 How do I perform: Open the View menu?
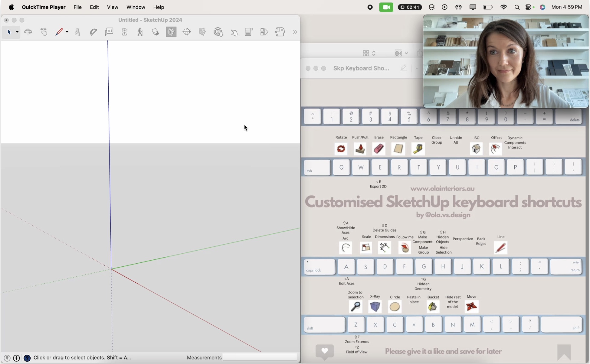click(112, 7)
